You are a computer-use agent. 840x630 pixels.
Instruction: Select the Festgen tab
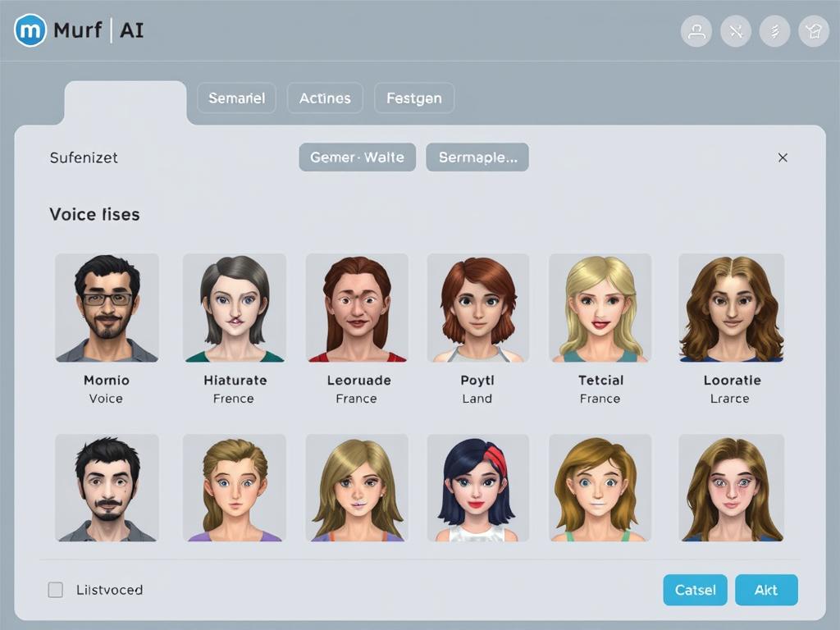414,98
